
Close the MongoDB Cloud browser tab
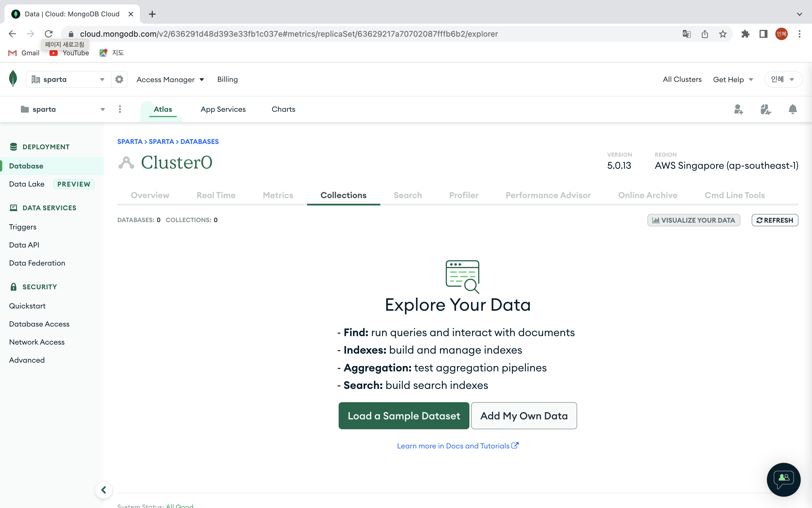point(131,14)
